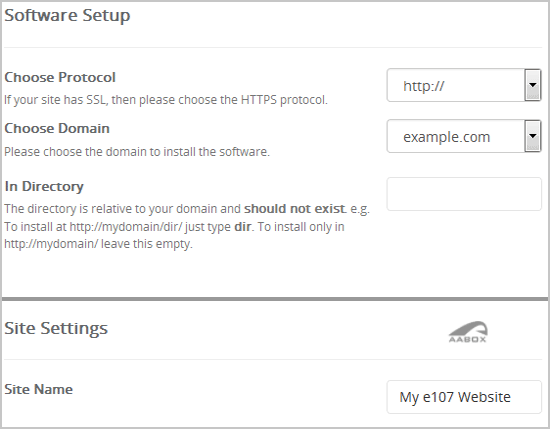Screen dimensions: 550x429
Task: Click the horizontal divider above Site Settings
Action: pos(275,299)
